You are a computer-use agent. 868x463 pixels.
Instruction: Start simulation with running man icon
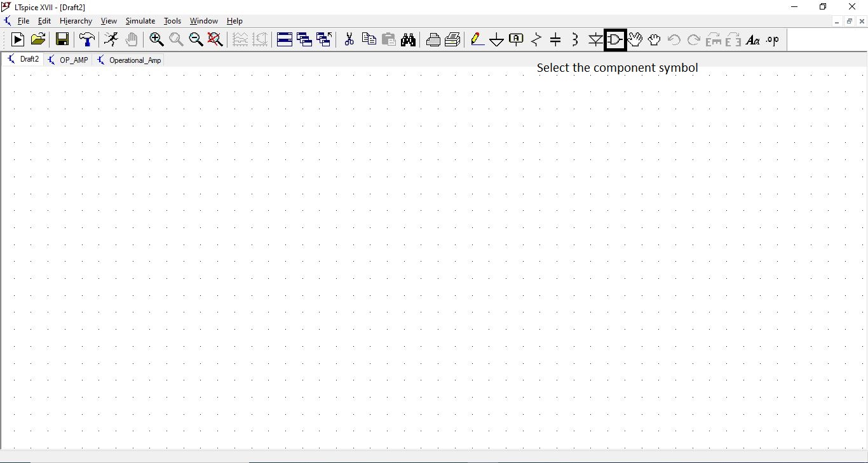click(111, 40)
